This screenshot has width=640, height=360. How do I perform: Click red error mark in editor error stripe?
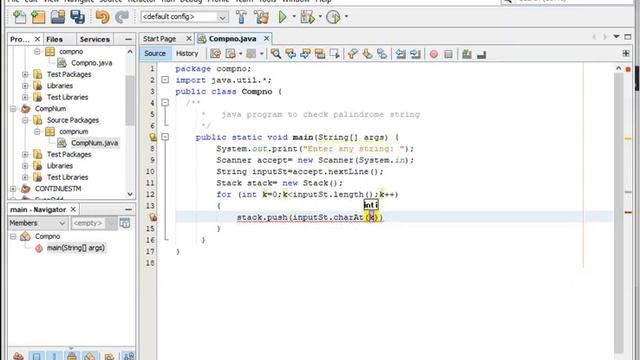[x=628, y=212]
